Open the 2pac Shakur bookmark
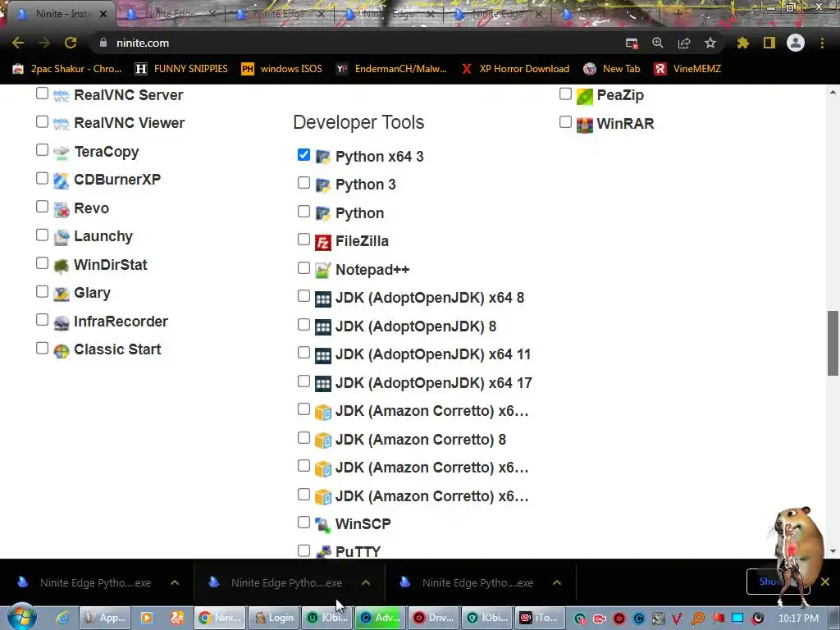Image resolution: width=840 pixels, height=630 pixels. pyautogui.click(x=68, y=69)
